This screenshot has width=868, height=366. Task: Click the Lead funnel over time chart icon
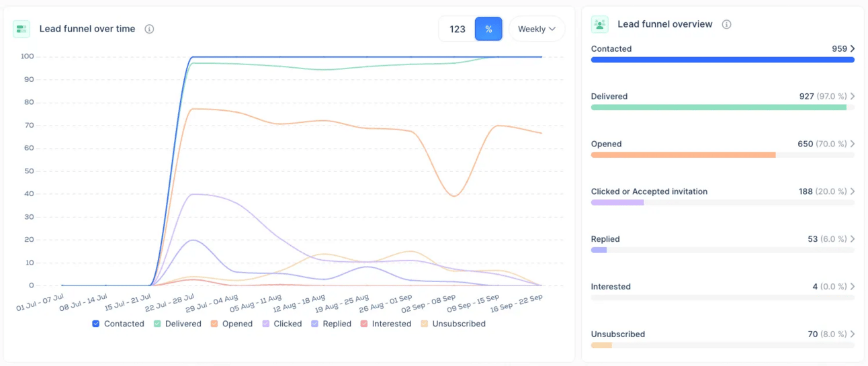click(21, 29)
